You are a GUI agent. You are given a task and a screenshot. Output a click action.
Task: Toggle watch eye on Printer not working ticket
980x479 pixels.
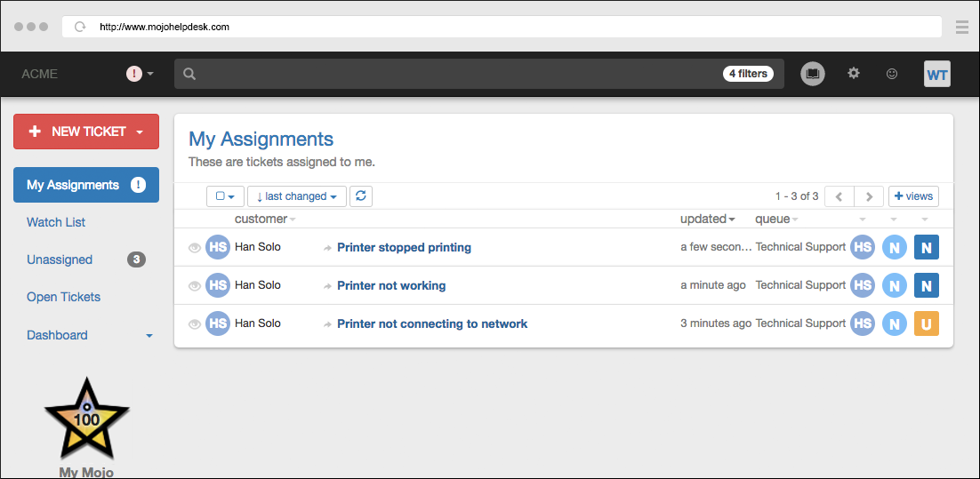pos(195,286)
